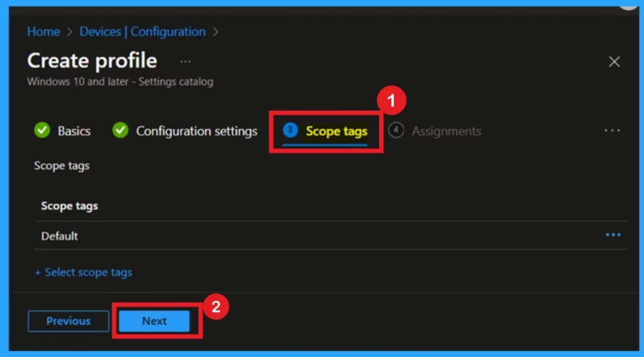
Task: Click the green checkmark next to Basics
Action: point(42,130)
